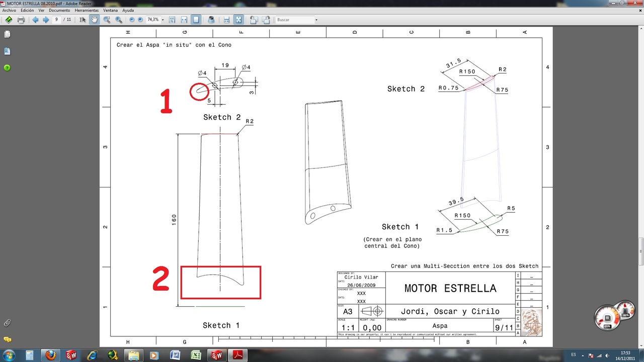Click the Fit Page icon
This screenshot has width=644, height=362.
(196, 20)
